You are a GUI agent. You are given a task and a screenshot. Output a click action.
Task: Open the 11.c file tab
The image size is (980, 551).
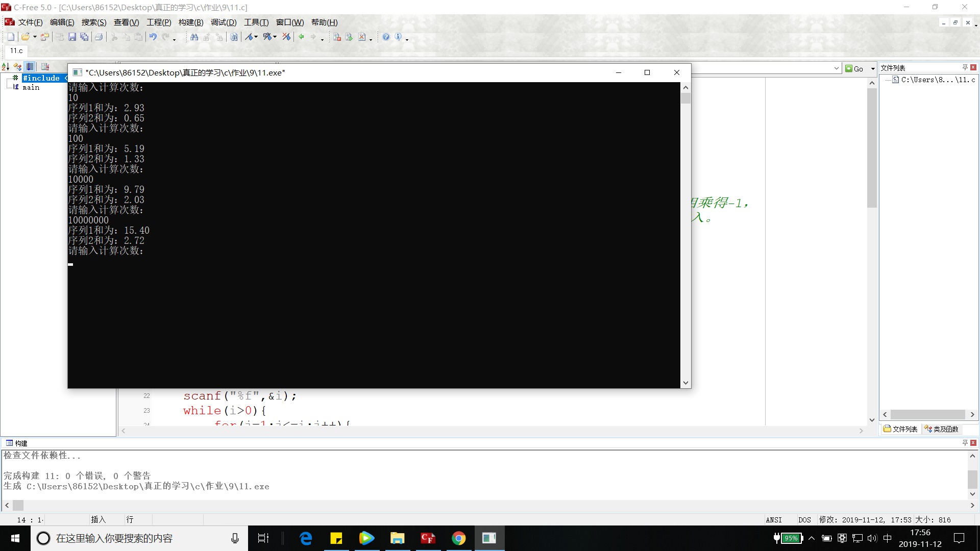[16, 51]
